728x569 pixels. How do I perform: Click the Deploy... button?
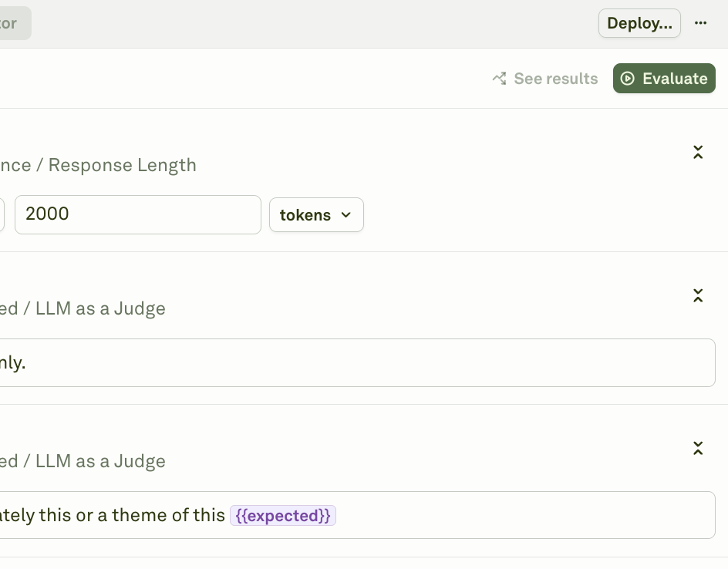[639, 23]
